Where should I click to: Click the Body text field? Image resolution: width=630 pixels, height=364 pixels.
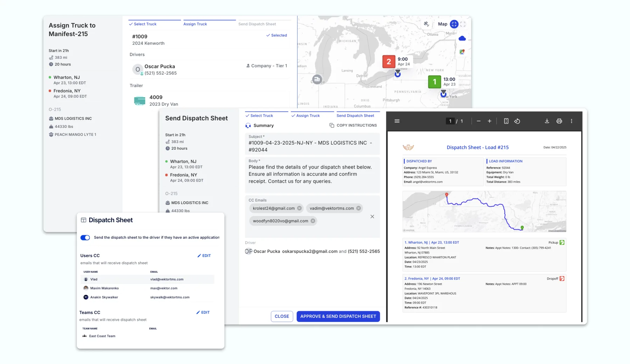pos(312,175)
